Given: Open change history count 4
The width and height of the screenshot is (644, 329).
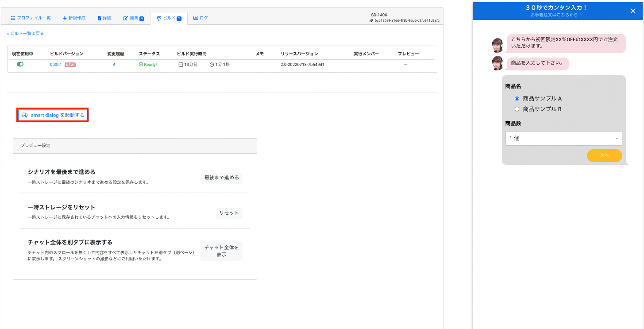Looking at the screenshot, I should [114, 64].
